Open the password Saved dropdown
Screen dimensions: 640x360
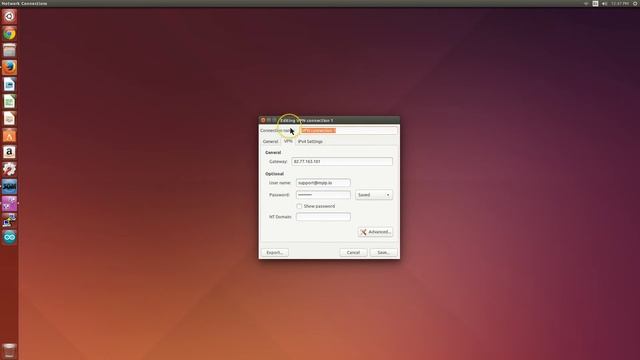(x=374, y=195)
